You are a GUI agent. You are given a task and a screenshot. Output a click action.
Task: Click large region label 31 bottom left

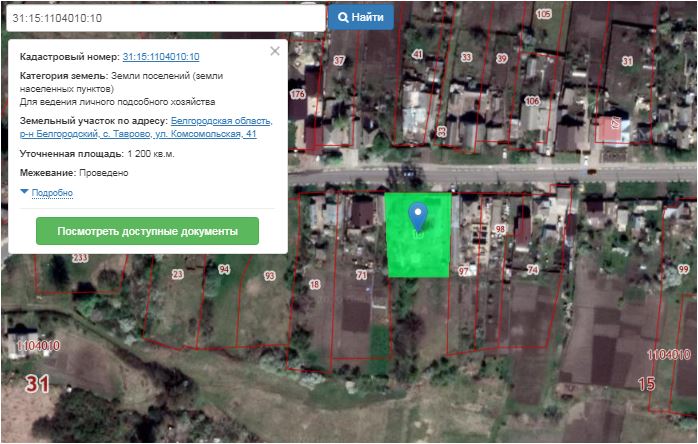pos(37,383)
